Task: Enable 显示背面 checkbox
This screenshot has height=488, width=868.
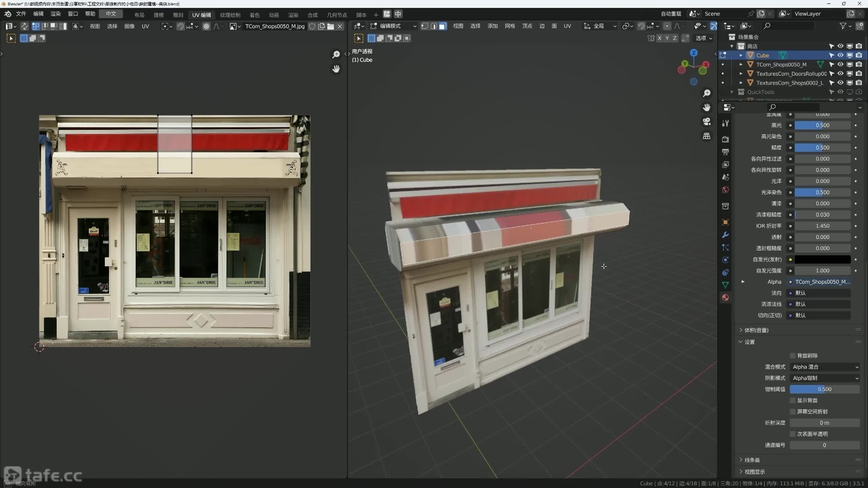Action: [792, 400]
